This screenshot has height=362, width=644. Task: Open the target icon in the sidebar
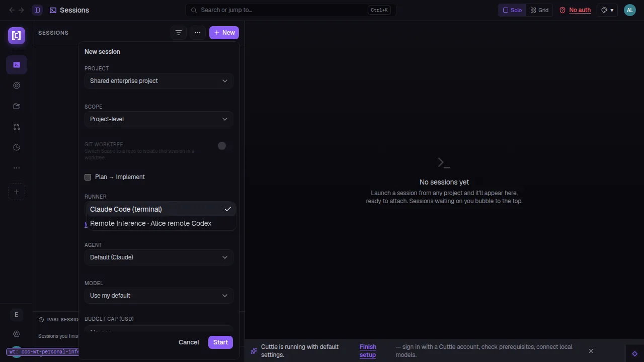coord(17,85)
